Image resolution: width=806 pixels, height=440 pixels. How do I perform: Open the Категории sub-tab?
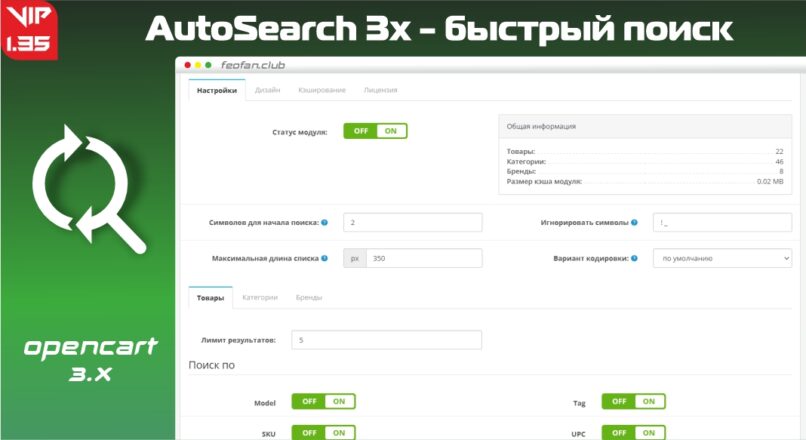click(x=260, y=298)
